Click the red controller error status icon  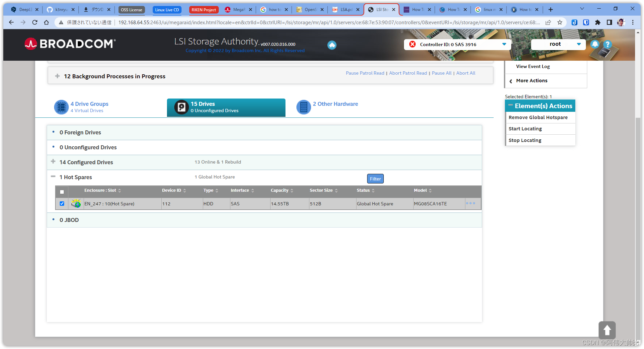412,44
